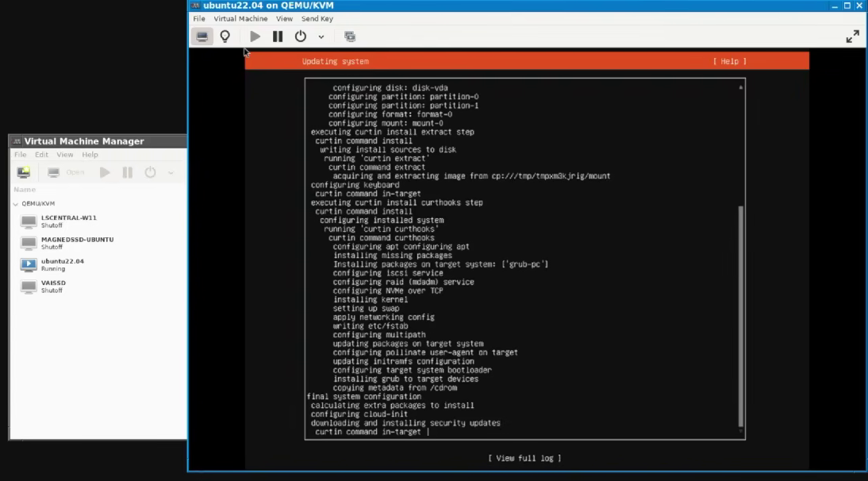
Task: Open the shutdown options dropdown arrow
Action: (x=321, y=37)
